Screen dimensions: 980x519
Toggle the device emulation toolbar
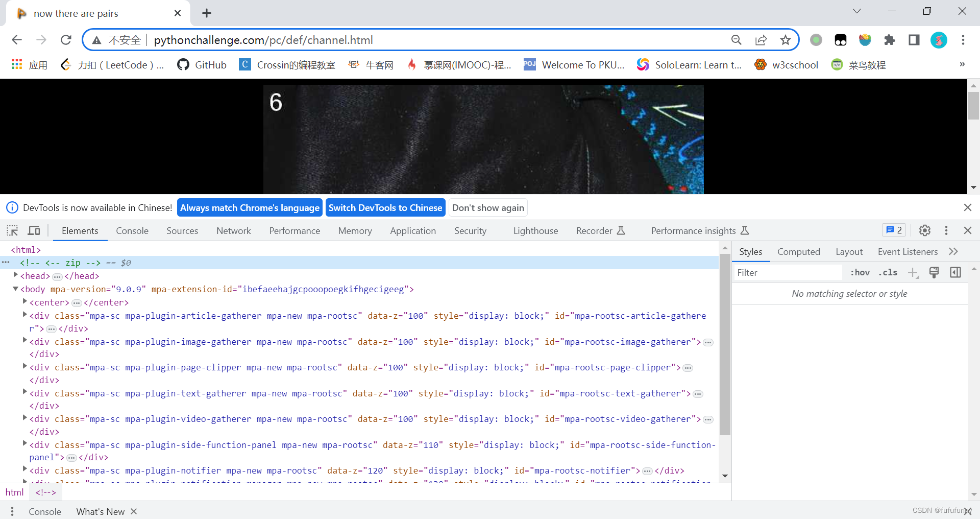(33, 230)
